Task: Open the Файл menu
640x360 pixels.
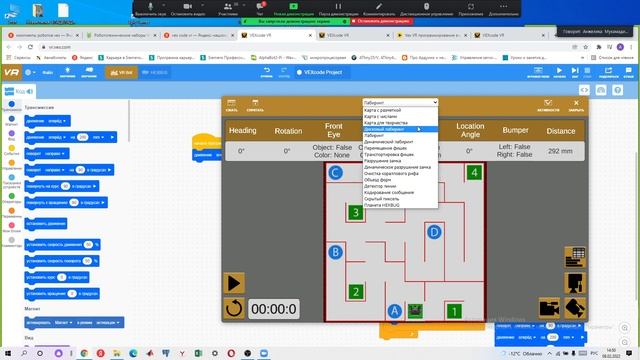Action: [48, 72]
